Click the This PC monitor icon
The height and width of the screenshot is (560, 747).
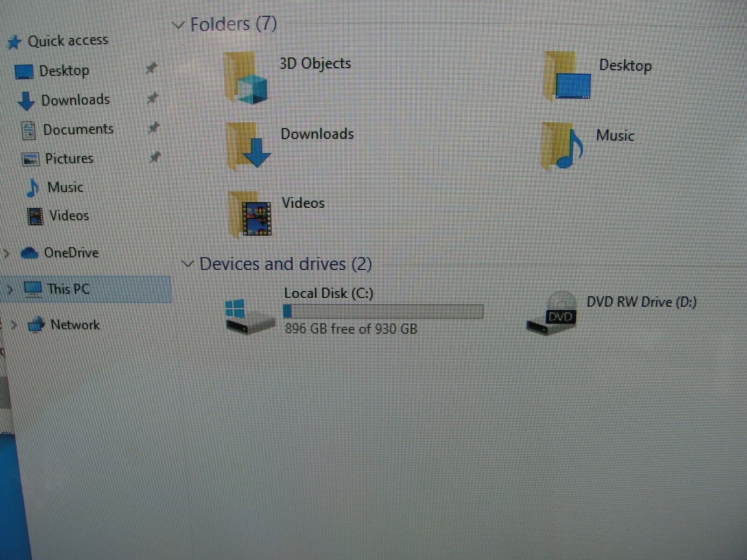point(33,289)
